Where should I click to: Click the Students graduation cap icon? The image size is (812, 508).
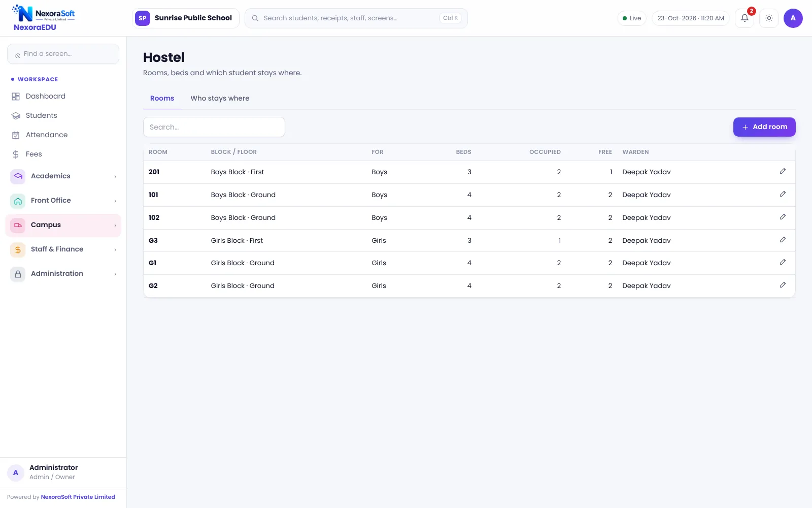[x=16, y=116]
